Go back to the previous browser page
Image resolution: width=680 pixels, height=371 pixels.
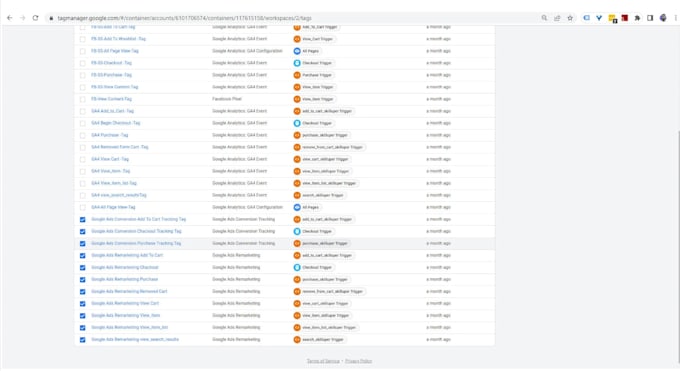pyautogui.click(x=10, y=18)
